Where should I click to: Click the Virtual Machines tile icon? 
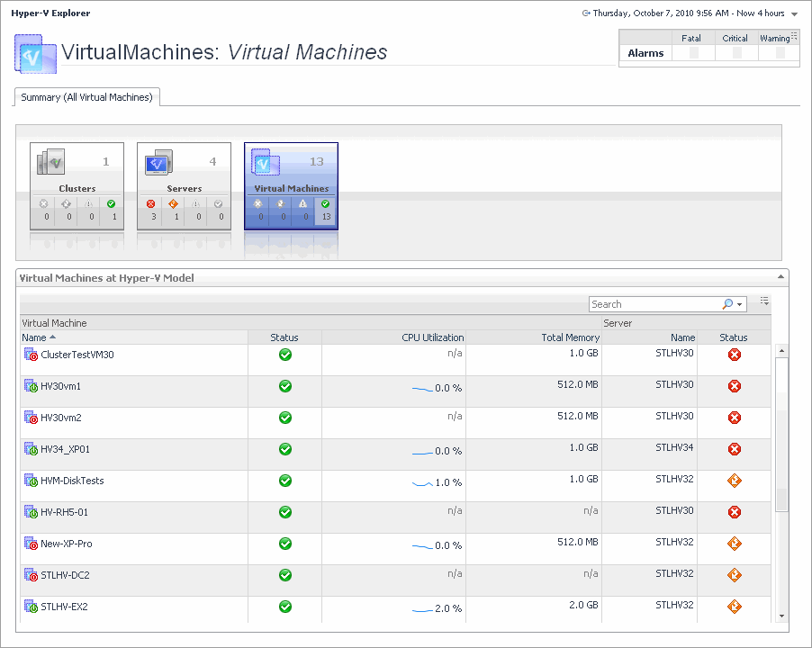(x=266, y=163)
